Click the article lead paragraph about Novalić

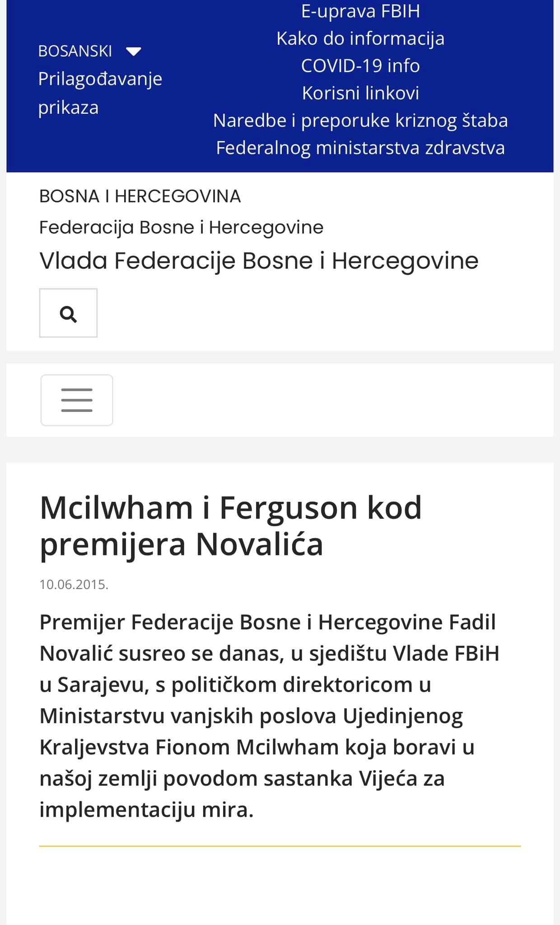point(270,716)
